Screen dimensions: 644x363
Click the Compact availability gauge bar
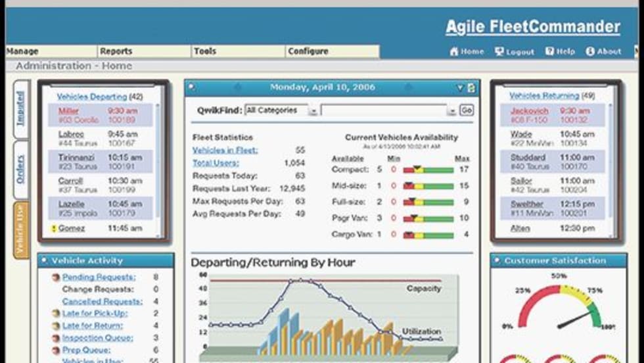tap(428, 170)
